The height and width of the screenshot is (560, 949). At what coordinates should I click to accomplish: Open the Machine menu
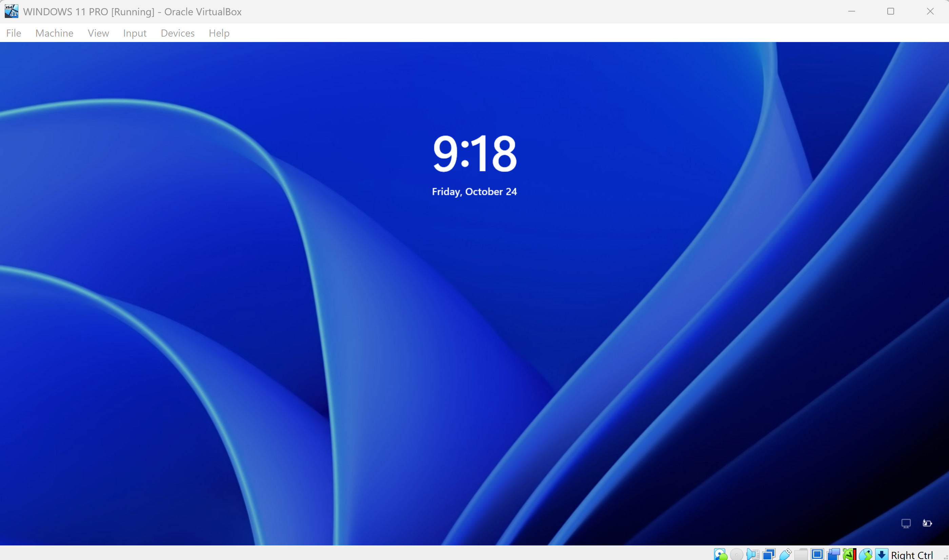click(x=54, y=33)
